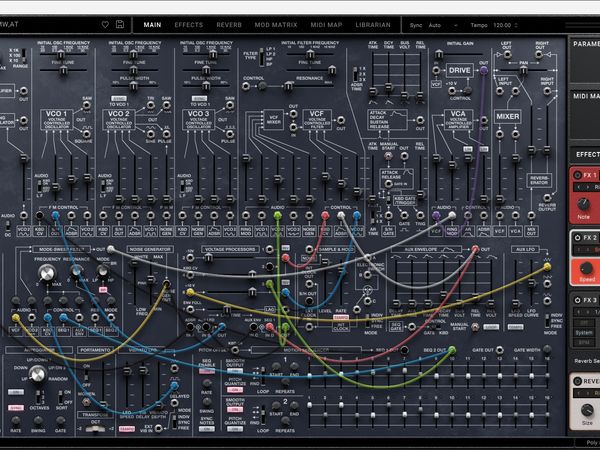
Task: Click the REVERB OUTPUT jack
Action: pyautogui.click(x=547, y=198)
